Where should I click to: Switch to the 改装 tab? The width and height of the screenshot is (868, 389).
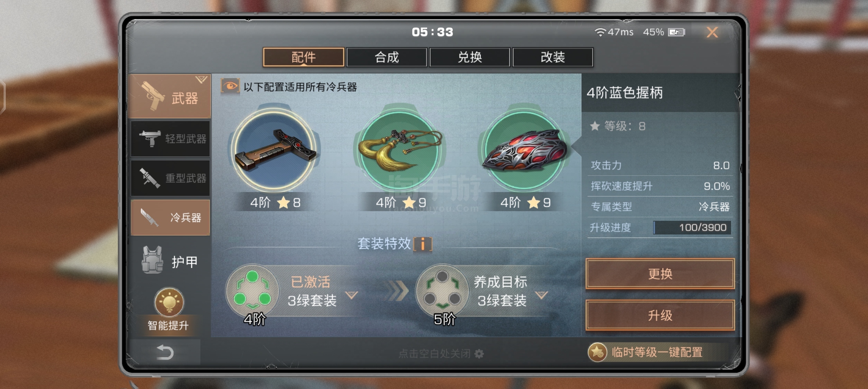(553, 57)
